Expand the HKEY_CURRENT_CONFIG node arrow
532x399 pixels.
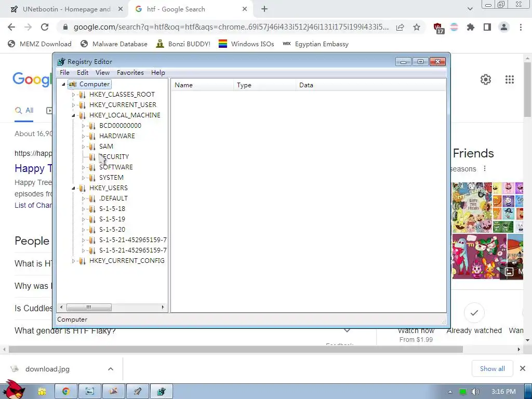pos(73,261)
